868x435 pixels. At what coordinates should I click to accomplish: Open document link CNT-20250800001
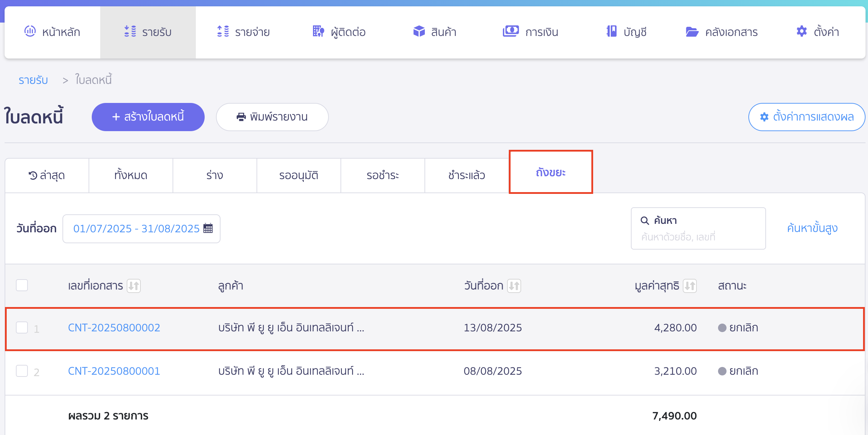114,371
